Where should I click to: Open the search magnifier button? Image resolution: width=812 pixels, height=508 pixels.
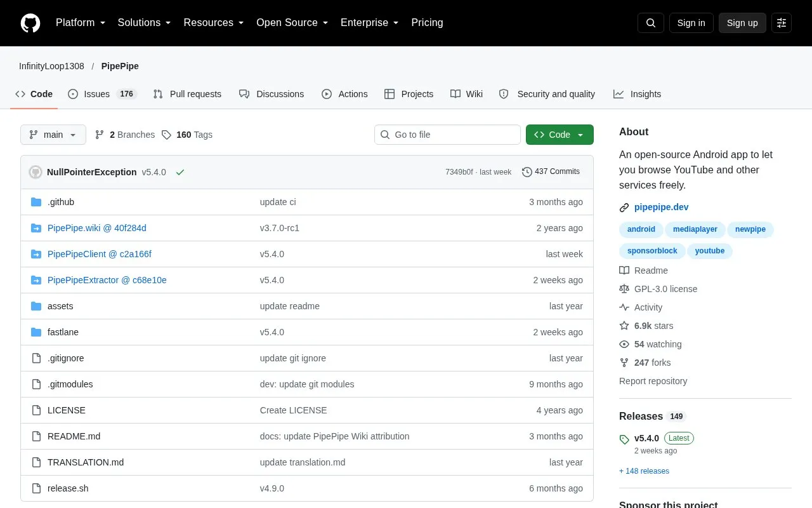tap(651, 23)
